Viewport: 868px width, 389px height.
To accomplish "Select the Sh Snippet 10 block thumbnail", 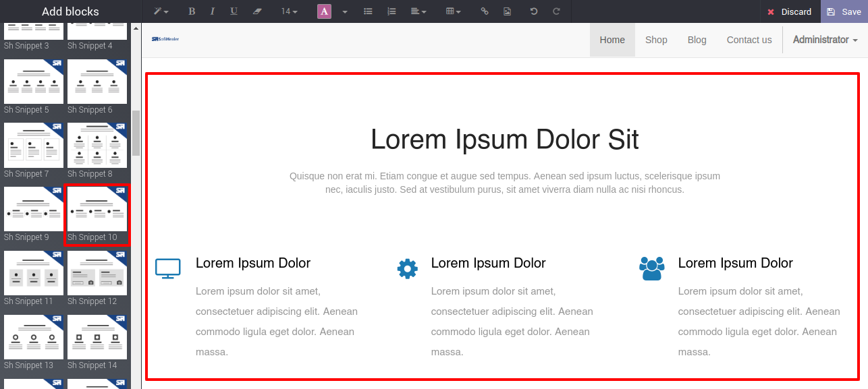I will pos(97,209).
